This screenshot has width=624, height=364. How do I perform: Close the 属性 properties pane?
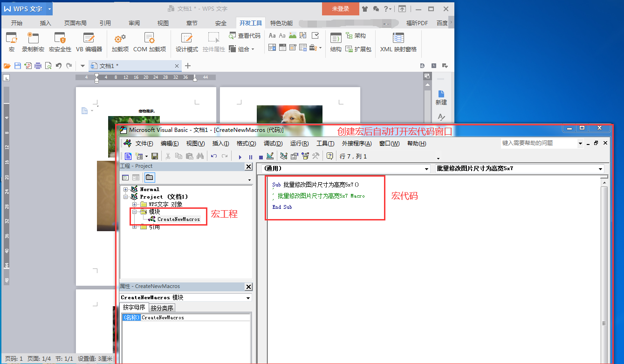click(248, 287)
